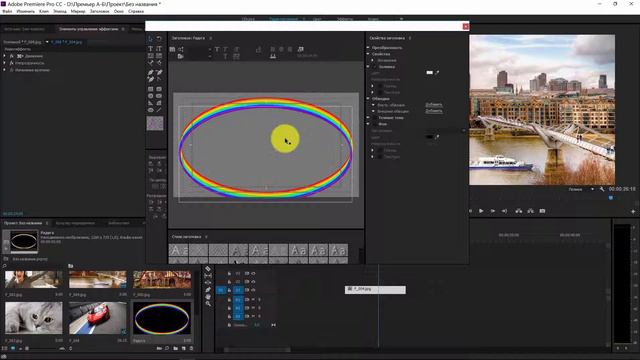Image resolution: width=640 pixels, height=360 pixels.
Task: Mute audio track A1
Action: click(x=253, y=300)
